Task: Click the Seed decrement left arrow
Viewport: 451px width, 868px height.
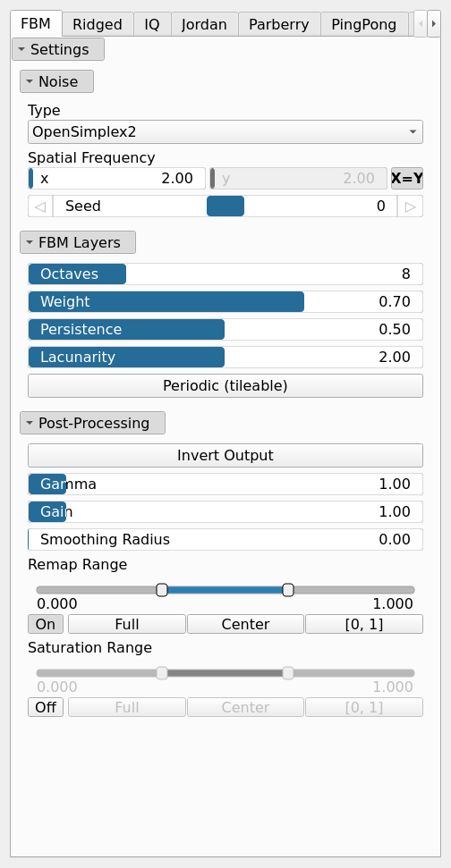Action: (x=40, y=206)
